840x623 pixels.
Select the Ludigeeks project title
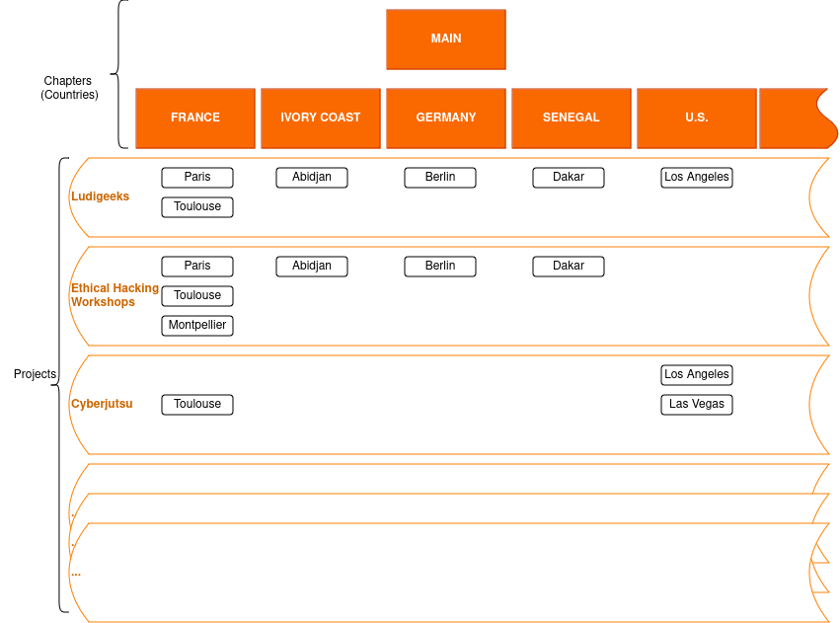click(100, 196)
